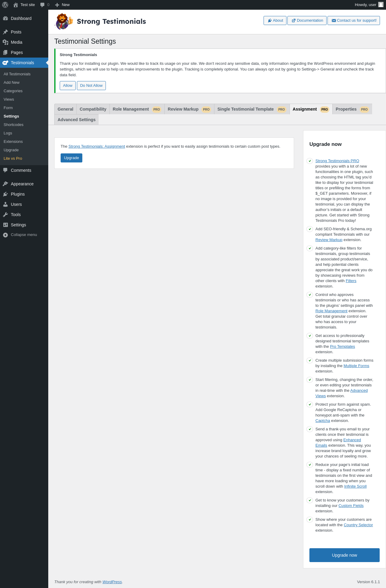Go to Logs submenu item
This screenshot has width=386, height=588.
point(8,133)
